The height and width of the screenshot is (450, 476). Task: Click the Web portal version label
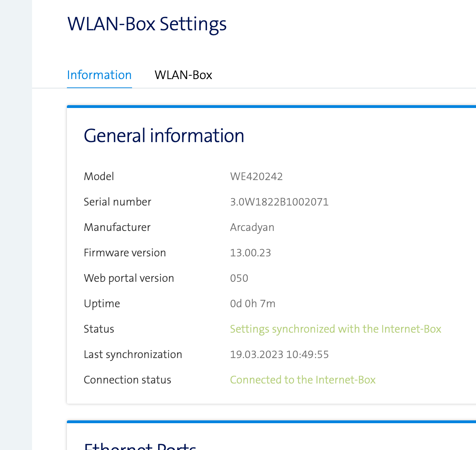(x=129, y=278)
